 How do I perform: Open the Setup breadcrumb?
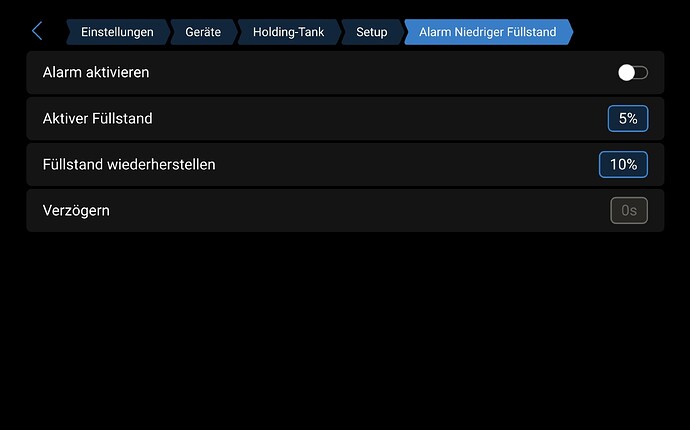tap(372, 32)
